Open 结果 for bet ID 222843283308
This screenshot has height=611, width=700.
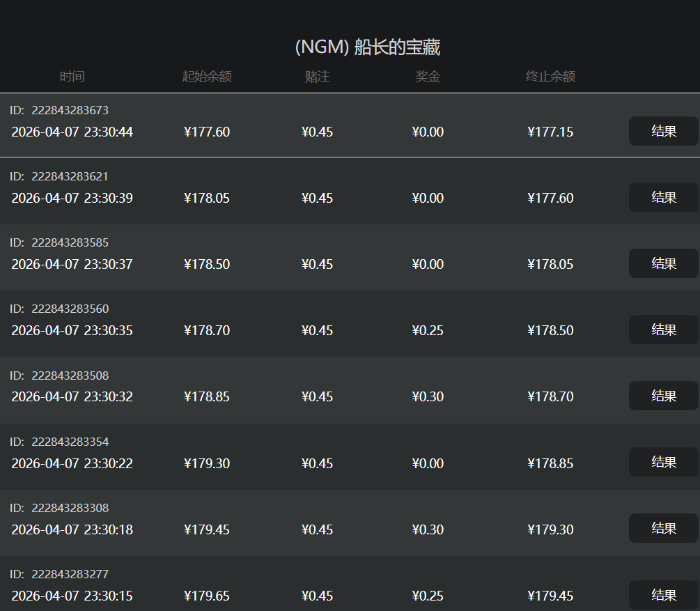(663, 528)
